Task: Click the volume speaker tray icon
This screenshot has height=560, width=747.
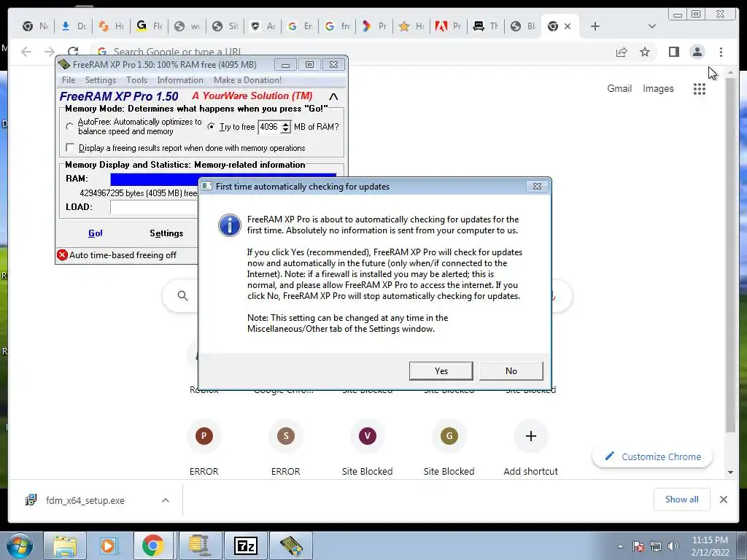Action: [673, 546]
